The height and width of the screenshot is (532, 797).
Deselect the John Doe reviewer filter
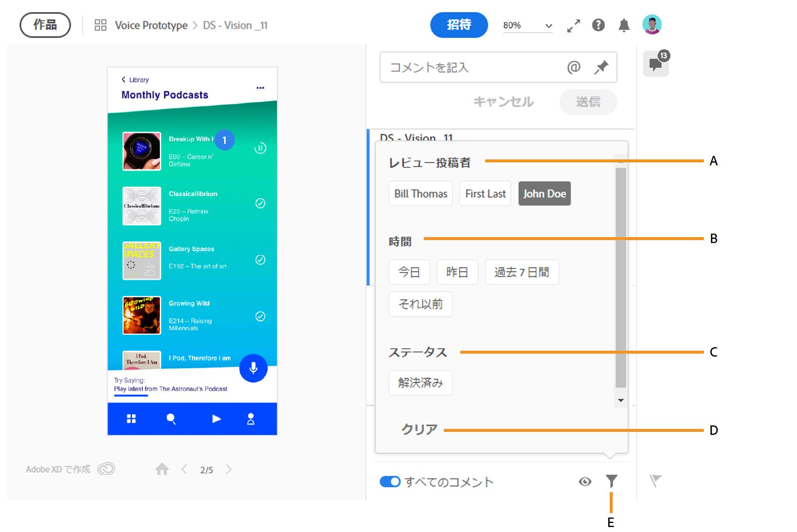click(x=544, y=193)
